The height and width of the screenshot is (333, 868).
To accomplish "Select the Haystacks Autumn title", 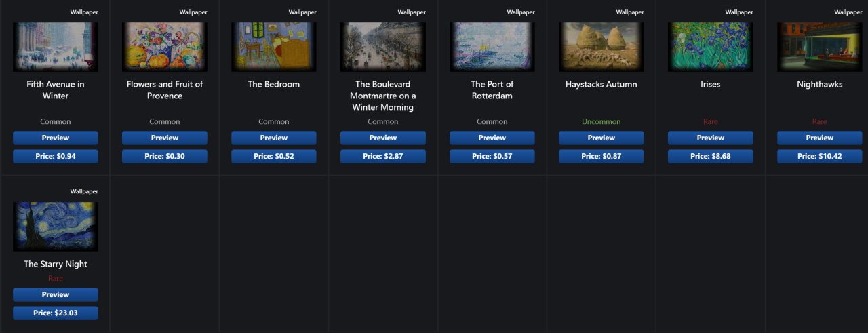I will [601, 84].
